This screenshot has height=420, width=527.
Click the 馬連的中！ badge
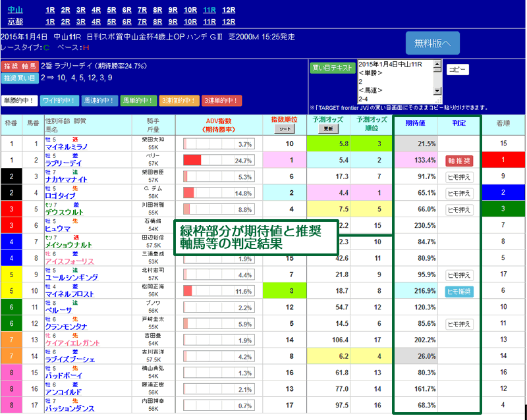tap(100, 101)
